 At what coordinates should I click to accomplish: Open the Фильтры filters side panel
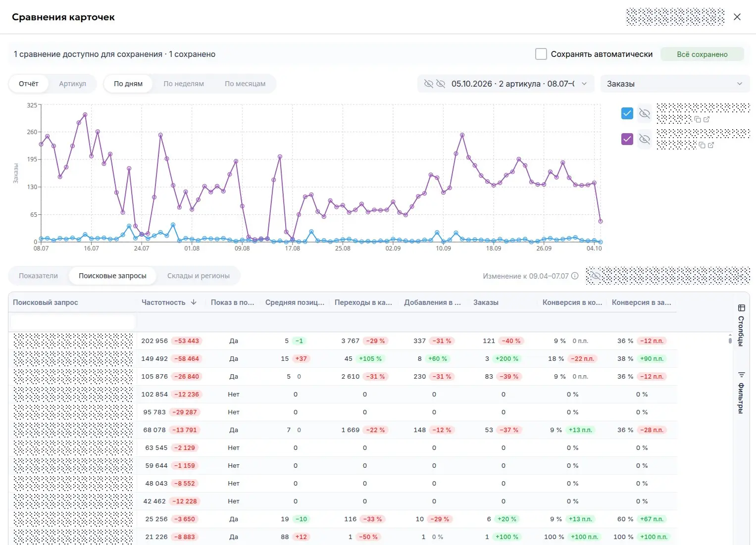pos(741,392)
